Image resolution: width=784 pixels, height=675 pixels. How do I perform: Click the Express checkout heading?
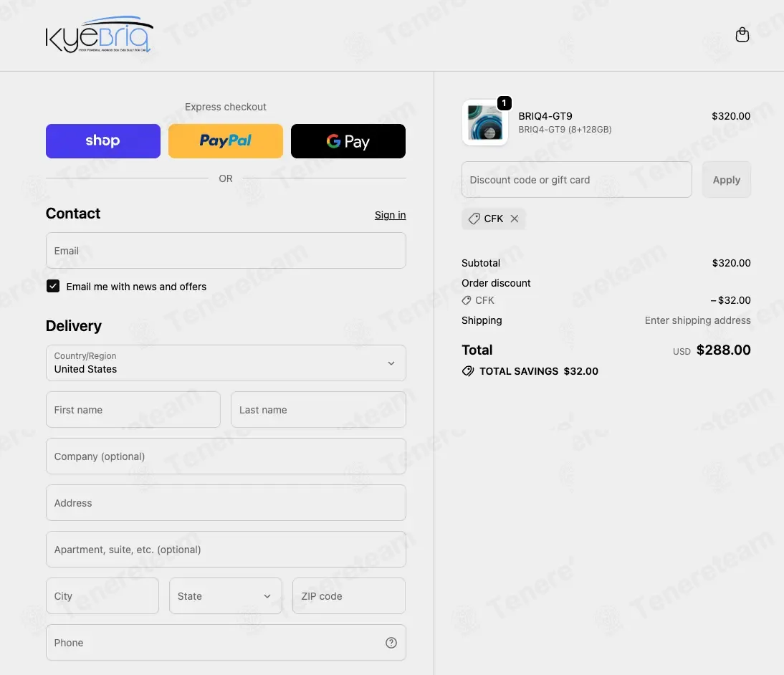(226, 107)
